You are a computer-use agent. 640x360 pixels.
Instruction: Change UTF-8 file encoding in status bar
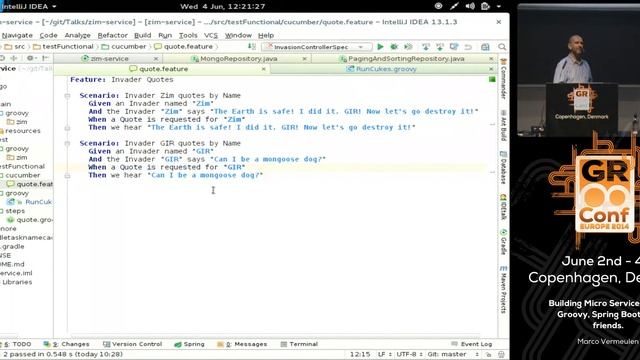(409, 354)
